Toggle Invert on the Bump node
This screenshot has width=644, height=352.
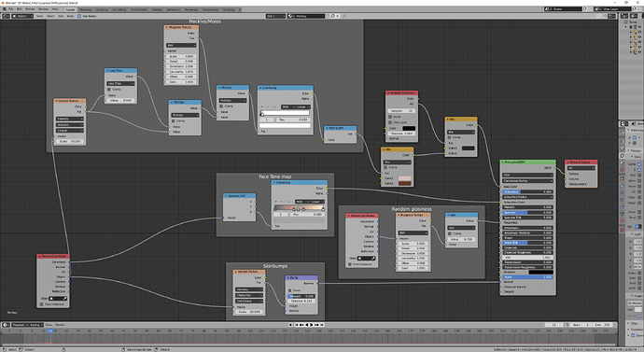coord(290,290)
